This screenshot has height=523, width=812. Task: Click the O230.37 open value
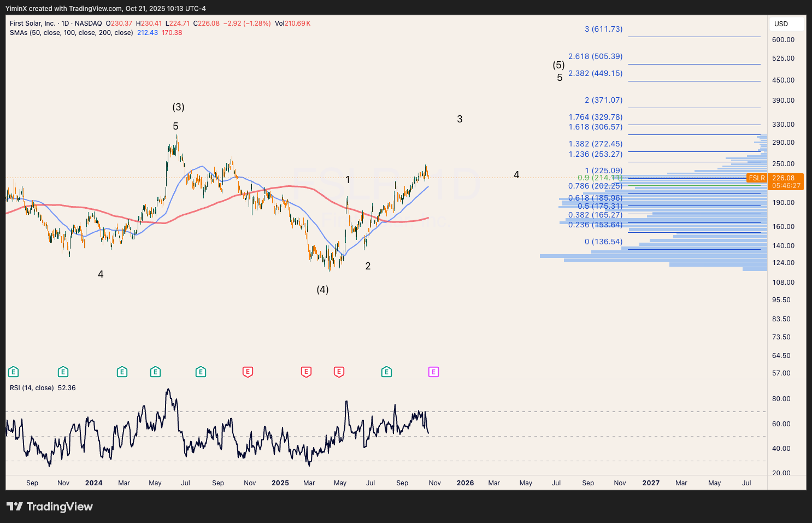119,23
